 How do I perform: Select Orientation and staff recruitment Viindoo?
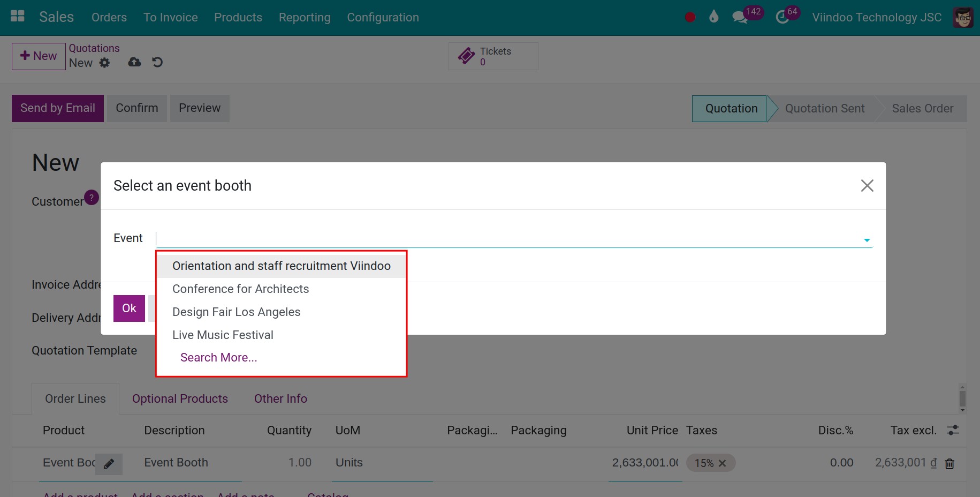coord(282,266)
